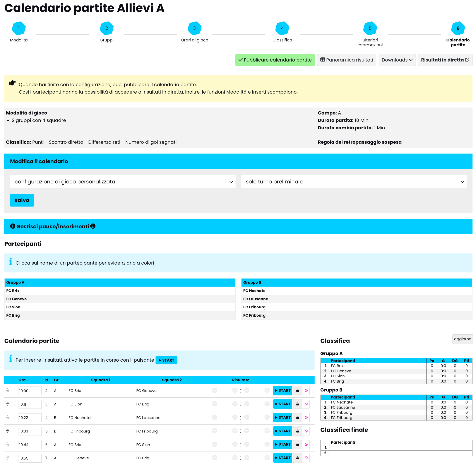The height and width of the screenshot is (465, 476).
Task: Expand the Gestisci pause/inserimenti section
Action: coord(13,226)
